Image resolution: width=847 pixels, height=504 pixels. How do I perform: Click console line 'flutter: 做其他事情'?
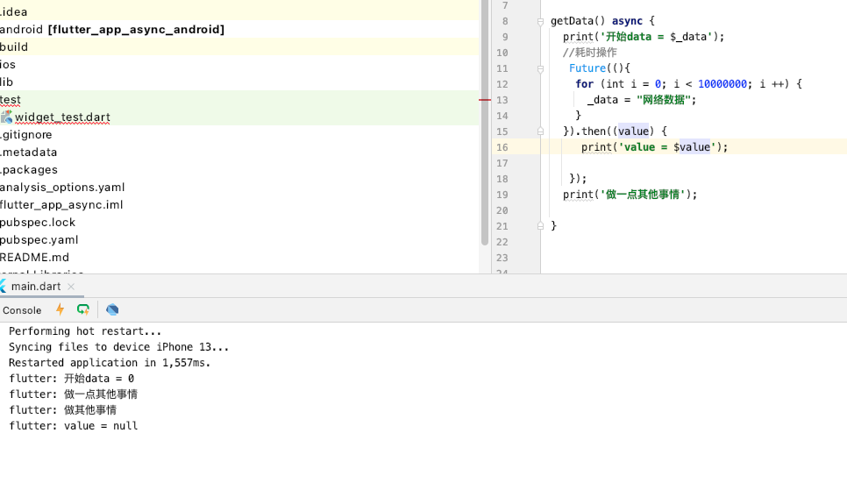62,410
